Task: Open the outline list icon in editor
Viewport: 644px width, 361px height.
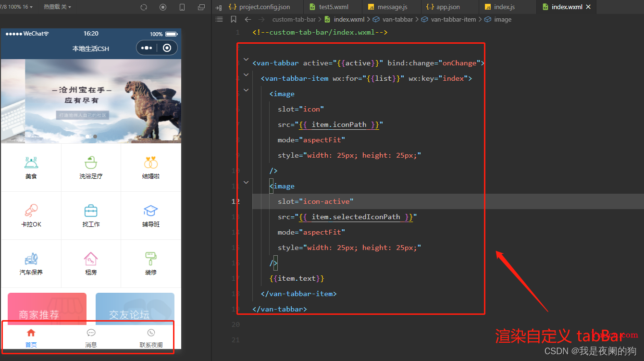Action: 219,19
